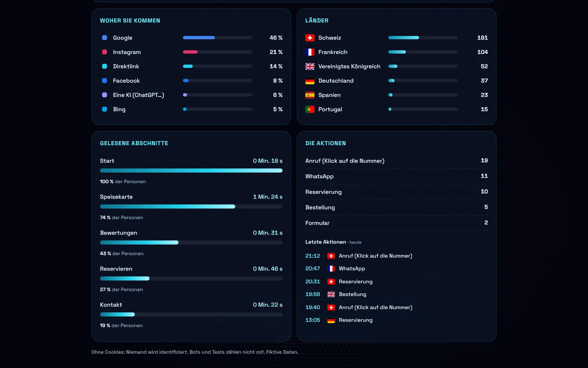Image resolution: width=588 pixels, height=368 pixels.
Task: Click the purple dot beside Eine KI (ChatGPT...)
Action: coord(104,95)
